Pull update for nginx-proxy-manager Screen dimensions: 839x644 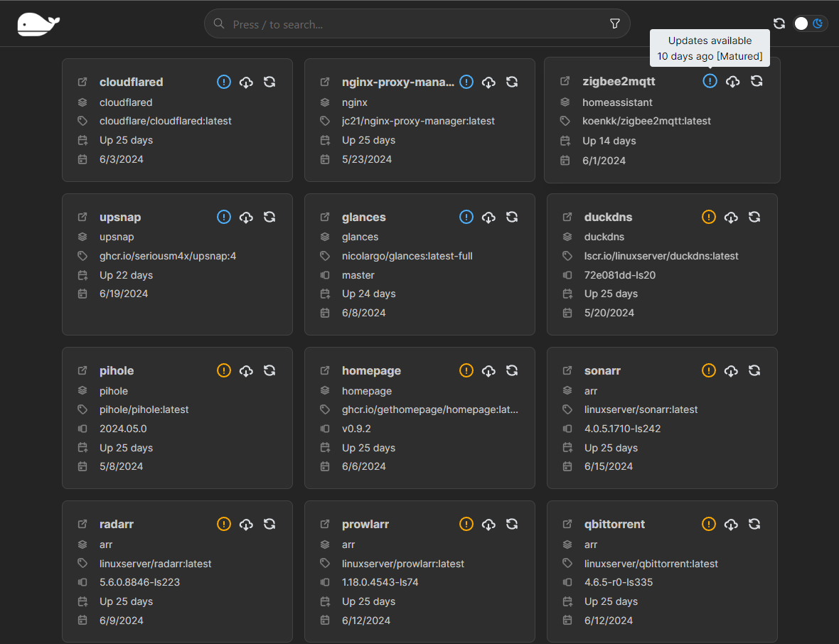(488, 82)
